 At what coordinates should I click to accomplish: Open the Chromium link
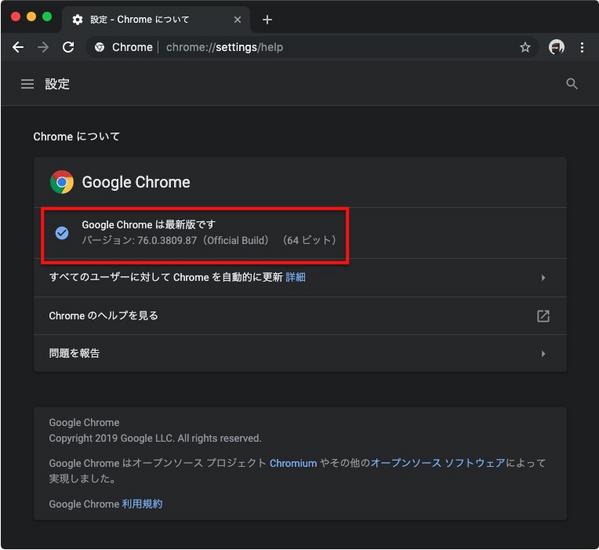pyautogui.click(x=293, y=463)
